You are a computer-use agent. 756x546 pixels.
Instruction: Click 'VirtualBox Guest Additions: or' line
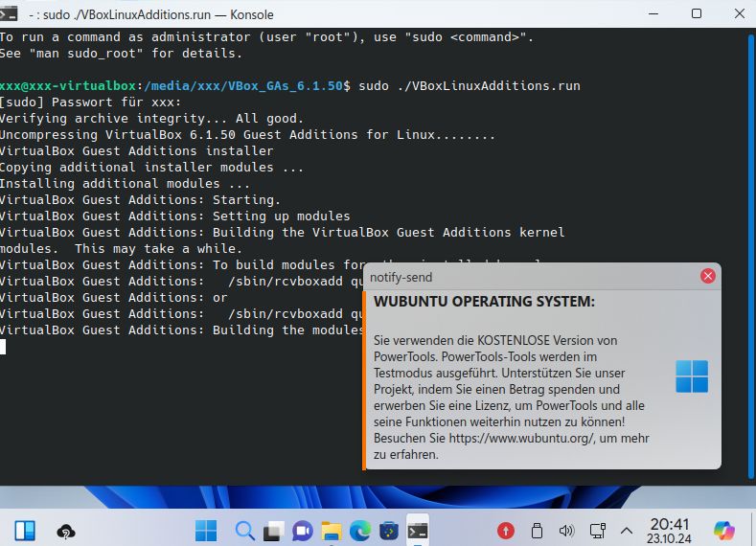coord(113,298)
